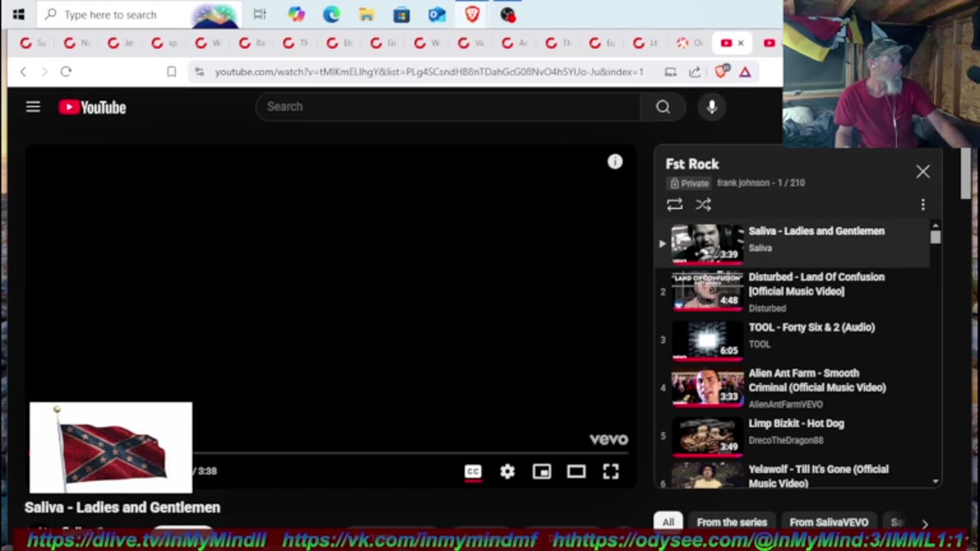
Task: Shuffle the Fst Rock playlist
Action: (x=704, y=204)
